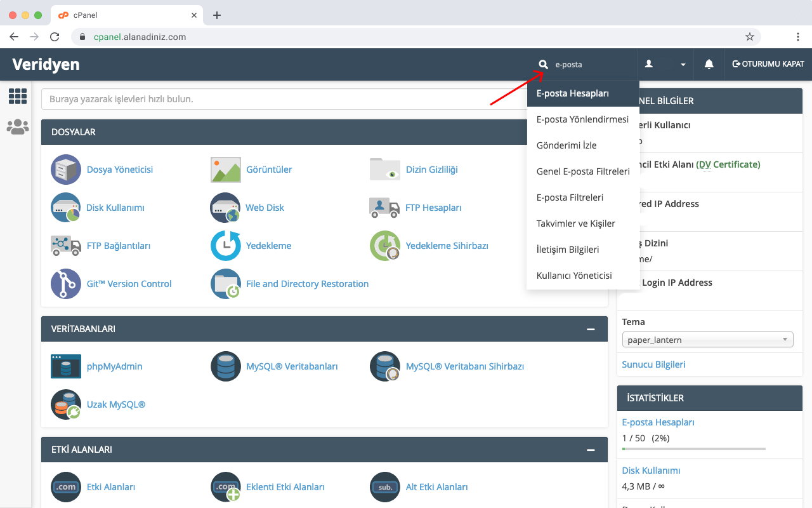Open the grid home icon in sidebar
Viewport: 812px width, 508px height.
click(18, 97)
